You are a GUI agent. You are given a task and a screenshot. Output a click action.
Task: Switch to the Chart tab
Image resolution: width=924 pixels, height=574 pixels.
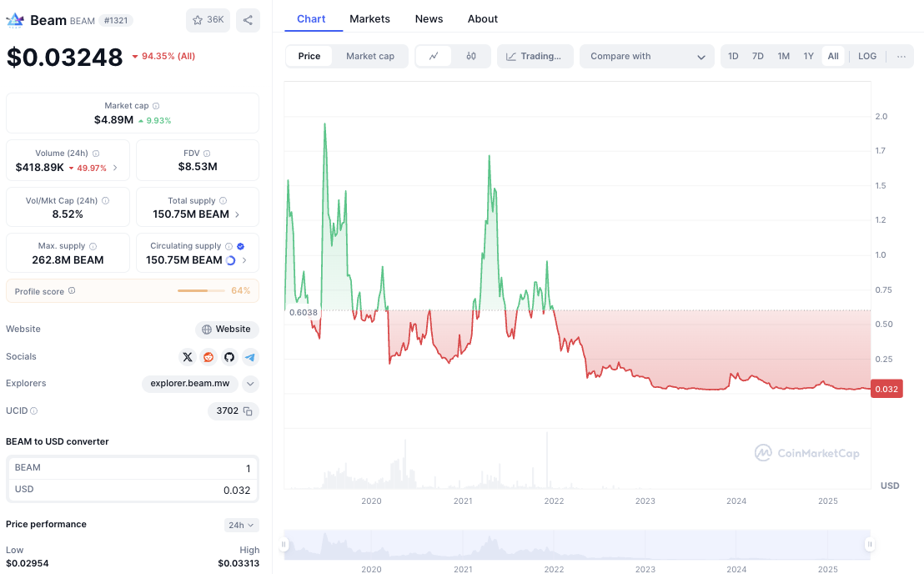[x=311, y=19]
